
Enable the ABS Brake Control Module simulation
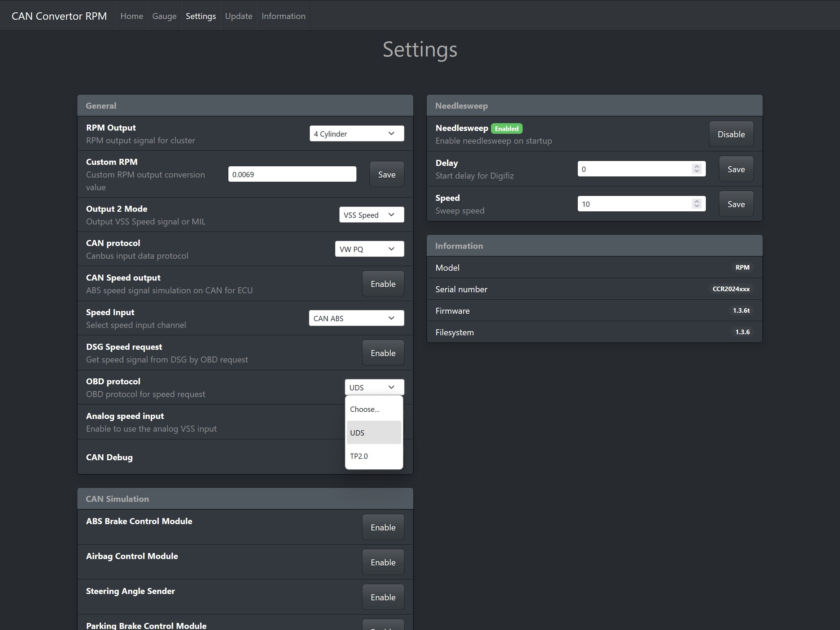tap(383, 527)
